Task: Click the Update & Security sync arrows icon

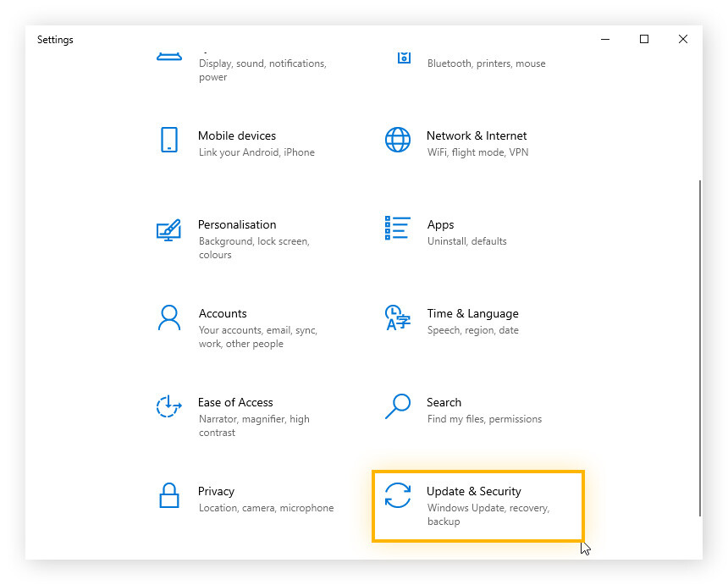Action: pos(398,495)
